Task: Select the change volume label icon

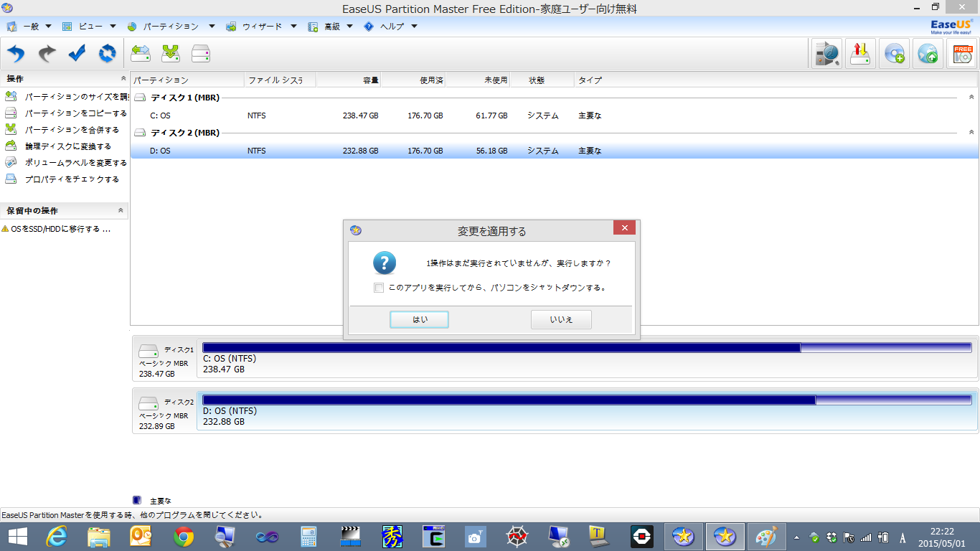Action: pos(11,162)
